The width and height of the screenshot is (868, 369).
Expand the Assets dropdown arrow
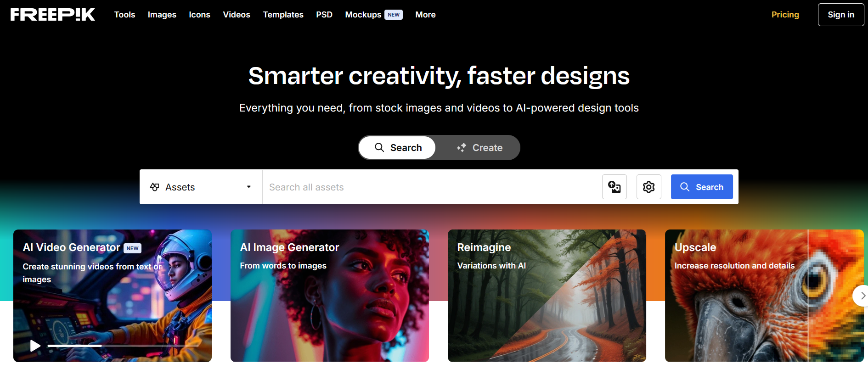249,187
